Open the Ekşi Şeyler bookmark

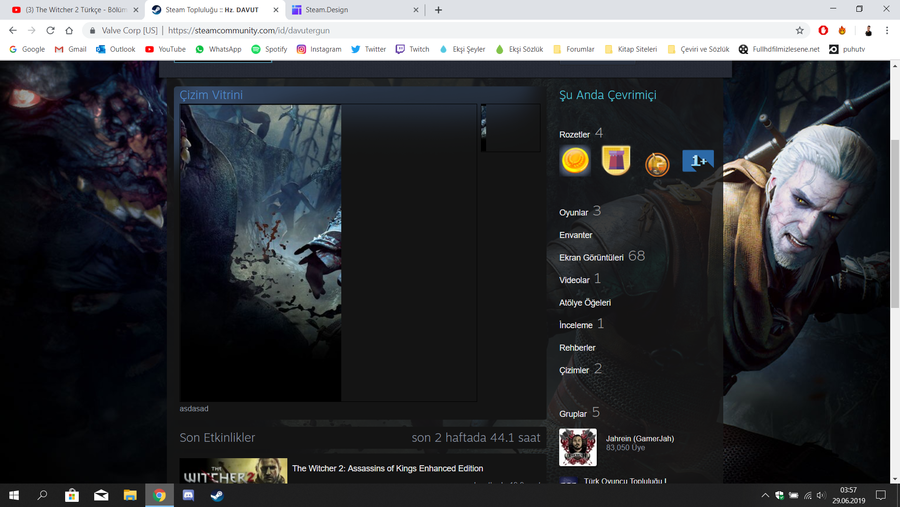(x=462, y=49)
